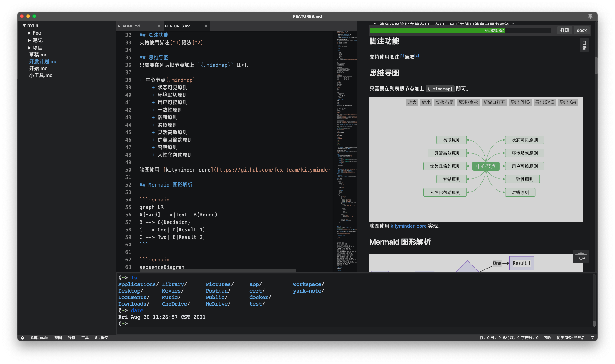Click 导出 PNG button
The height and width of the screenshot is (364, 615).
[520, 102]
